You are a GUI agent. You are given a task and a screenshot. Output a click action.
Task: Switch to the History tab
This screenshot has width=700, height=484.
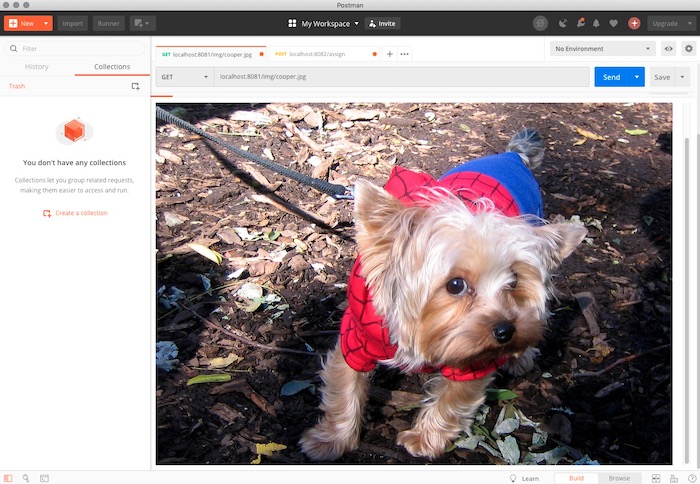point(37,67)
